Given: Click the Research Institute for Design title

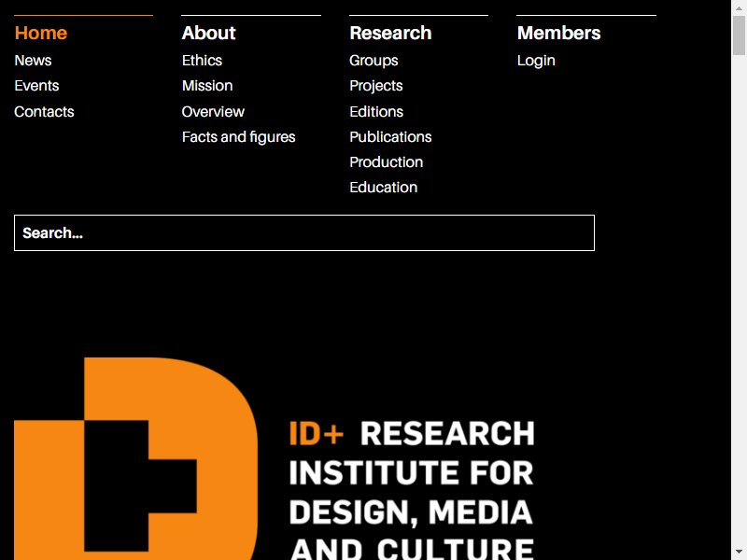Looking at the screenshot, I should [x=412, y=490].
